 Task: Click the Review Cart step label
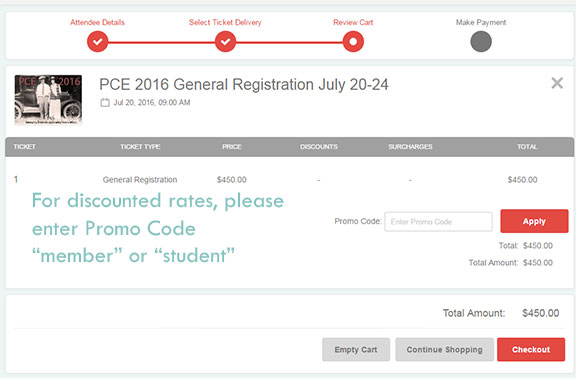[353, 22]
